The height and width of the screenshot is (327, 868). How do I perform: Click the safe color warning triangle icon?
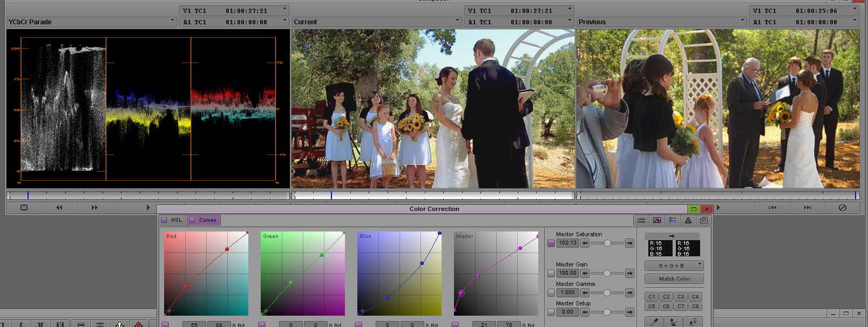click(x=688, y=220)
